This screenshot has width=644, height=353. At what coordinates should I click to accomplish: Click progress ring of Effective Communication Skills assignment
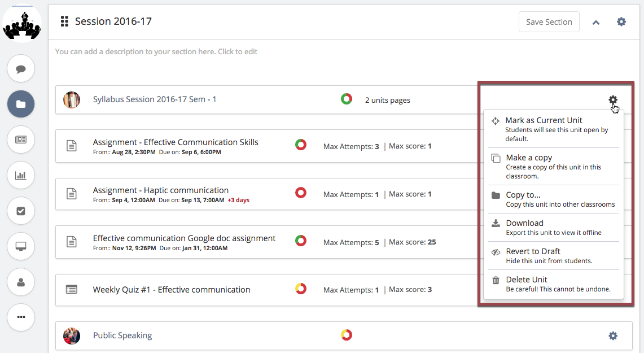[301, 145]
